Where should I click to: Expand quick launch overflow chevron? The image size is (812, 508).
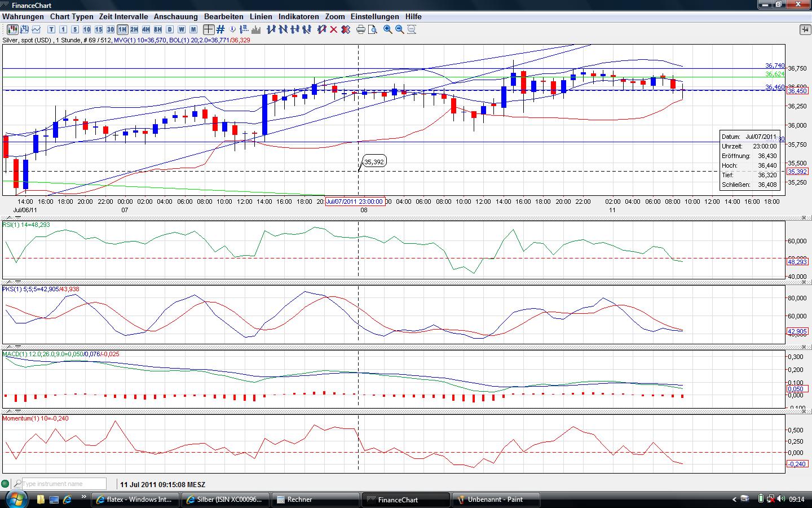(x=85, y=498)
